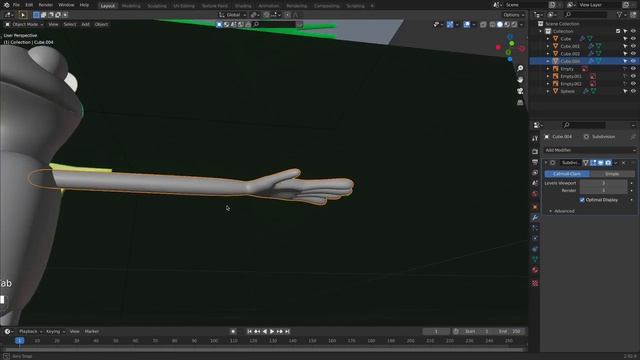Toggle camera view gizmo icon
The height and width of the screenshot is (360, 640).
tap(520, 91)
